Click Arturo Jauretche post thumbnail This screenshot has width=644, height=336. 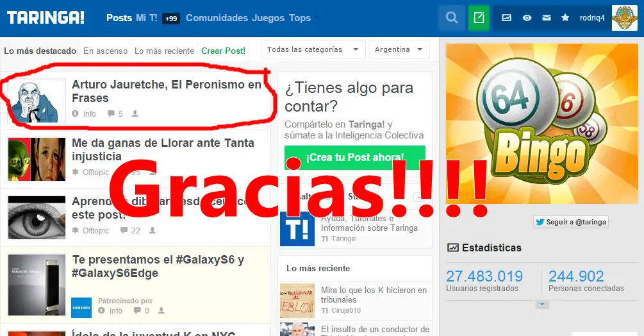(x=37, y=101)
